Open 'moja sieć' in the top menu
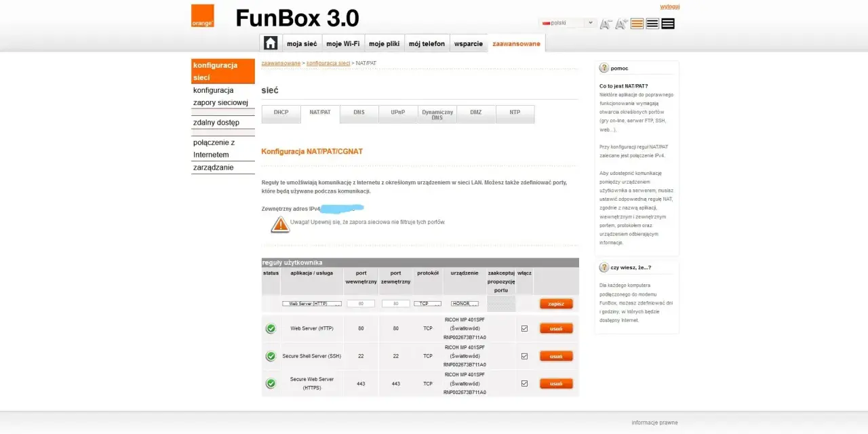This screenshot has width=868, height=434. [x=302, y=43]
